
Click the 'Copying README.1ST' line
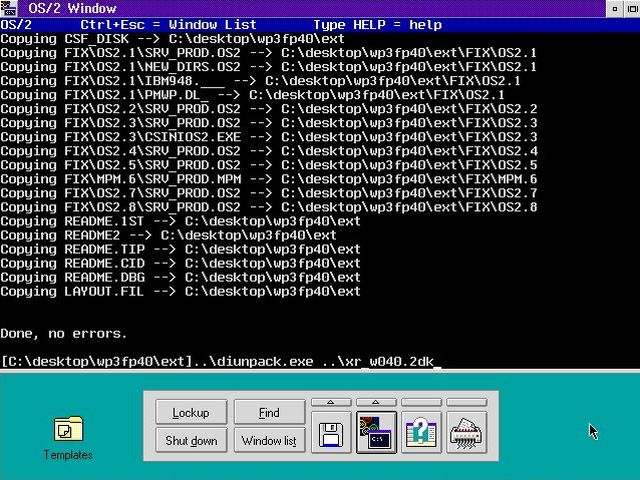pyautogui.click(x=180, y=221)
